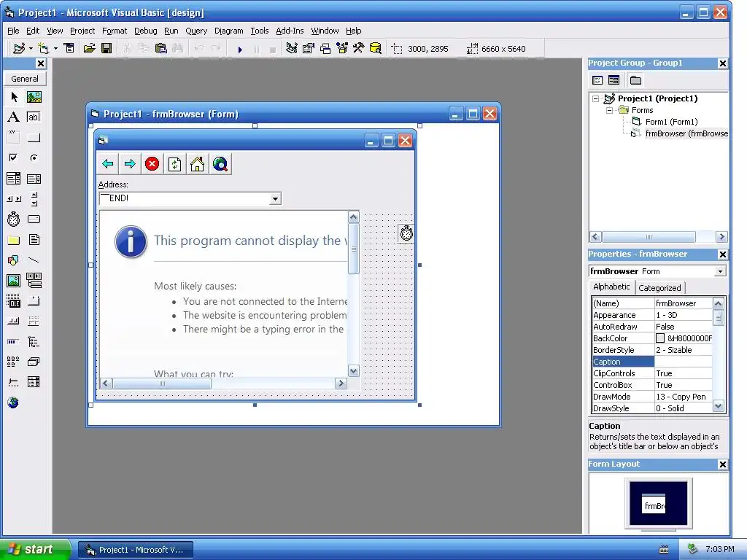747x560 pixels.
Task: Select the DirListBox folder tool
Action: click(14, 240)
